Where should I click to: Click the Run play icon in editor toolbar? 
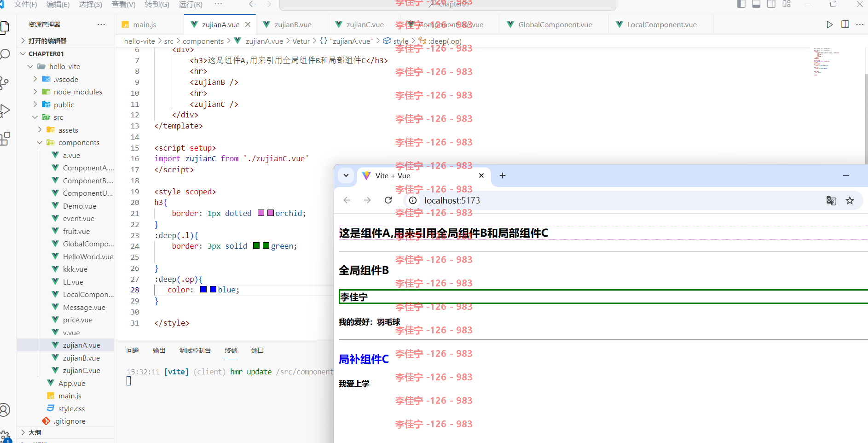pyautogui.click(x=829, y=24)
